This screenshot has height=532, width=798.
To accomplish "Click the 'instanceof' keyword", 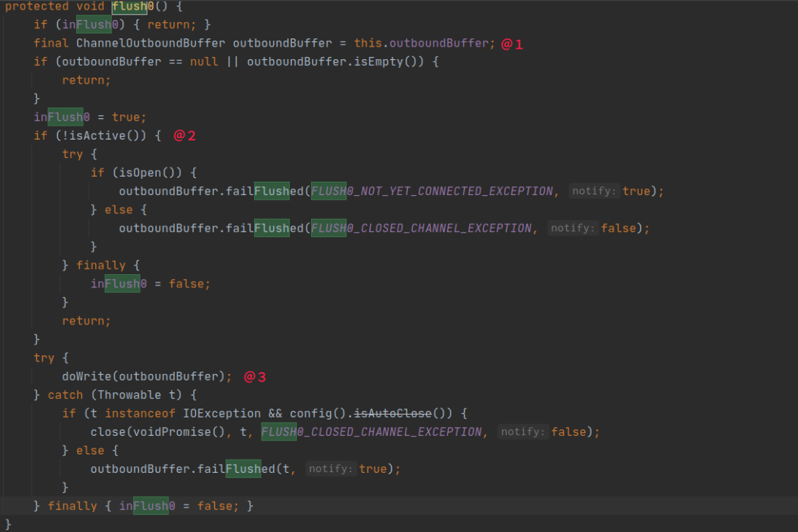I will pyautogui.click(x=140, y=413).
